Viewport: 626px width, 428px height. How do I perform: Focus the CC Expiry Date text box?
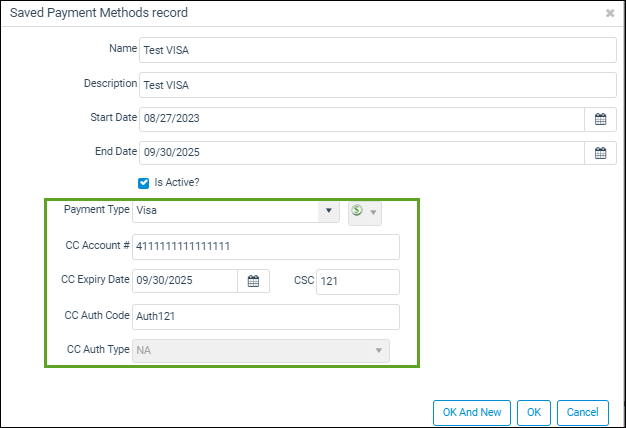pyautogui.click(x=185, y=282)
